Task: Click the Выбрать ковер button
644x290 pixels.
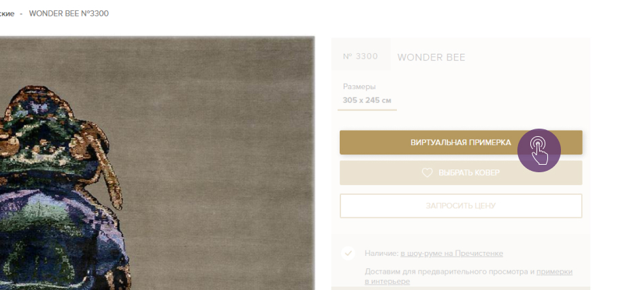Action: click(x=461, y=173)
